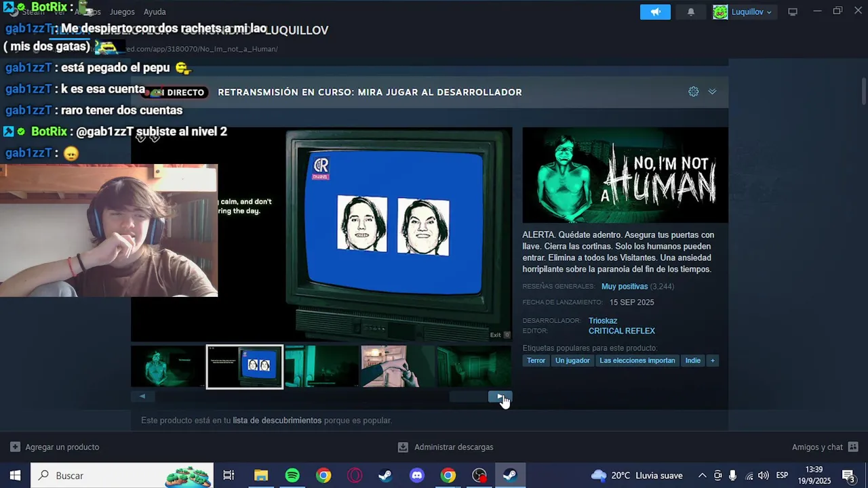Open publisher CRITICAL REFLEX link
Image resolution: width=868 pixels, height=488 pixels.
pos(622,331)
